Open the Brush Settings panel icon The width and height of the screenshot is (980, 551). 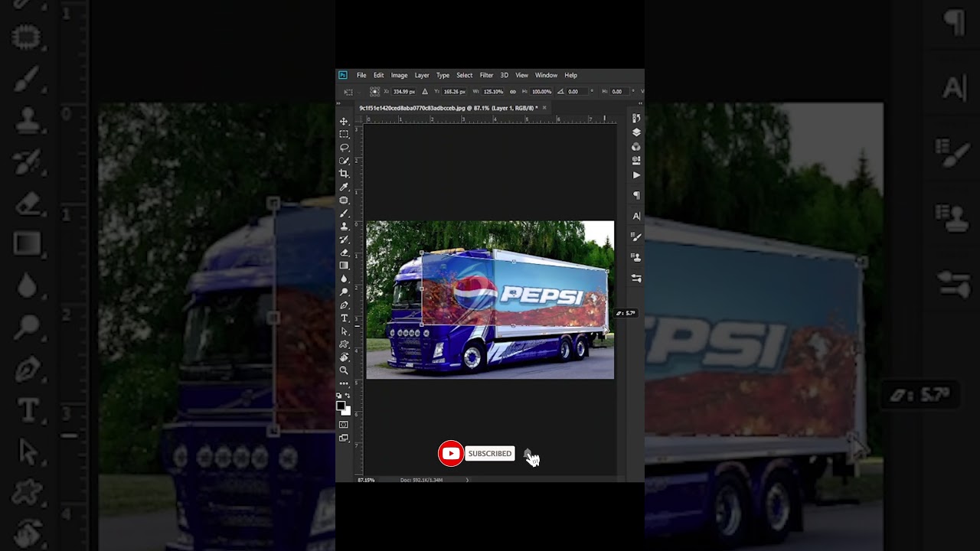[636, 236]
